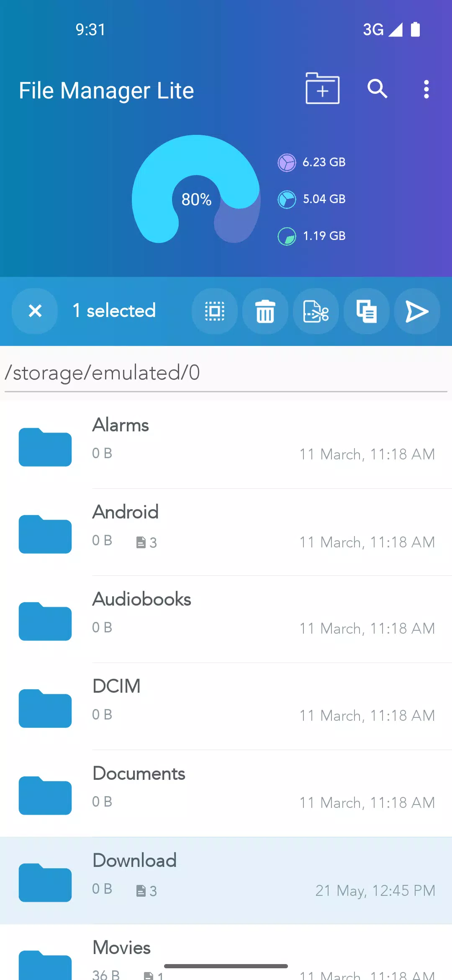Cancel selection with the X button
The image size is (452, 980).
(35, 311)
